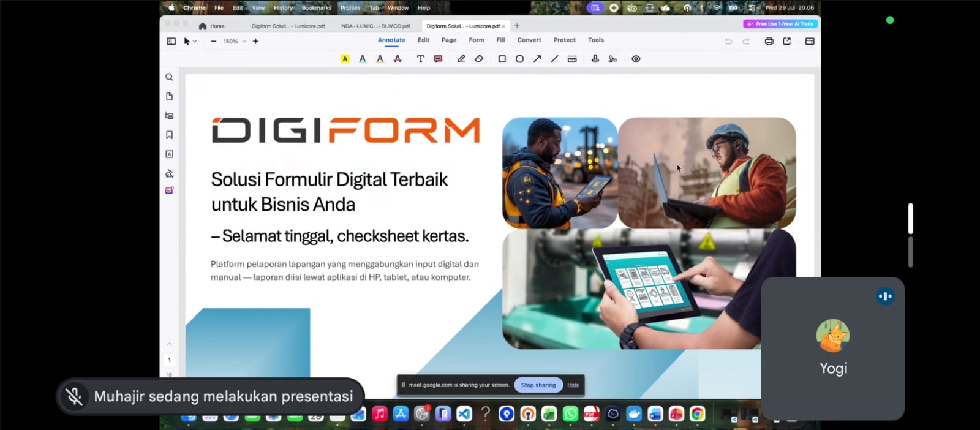This screenshot has height=430, width=980.
Task: Add a red comment note
Action: 438,59
